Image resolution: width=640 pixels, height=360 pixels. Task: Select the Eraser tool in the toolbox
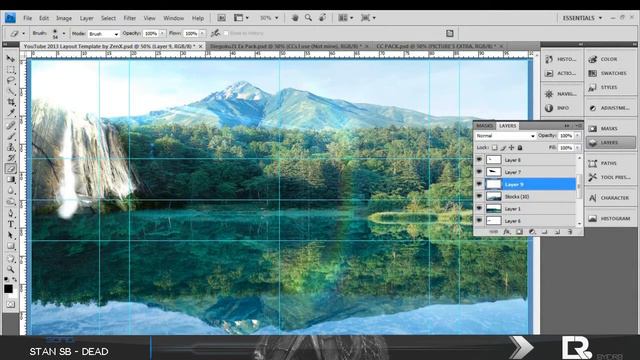click(x=11, y=169)
